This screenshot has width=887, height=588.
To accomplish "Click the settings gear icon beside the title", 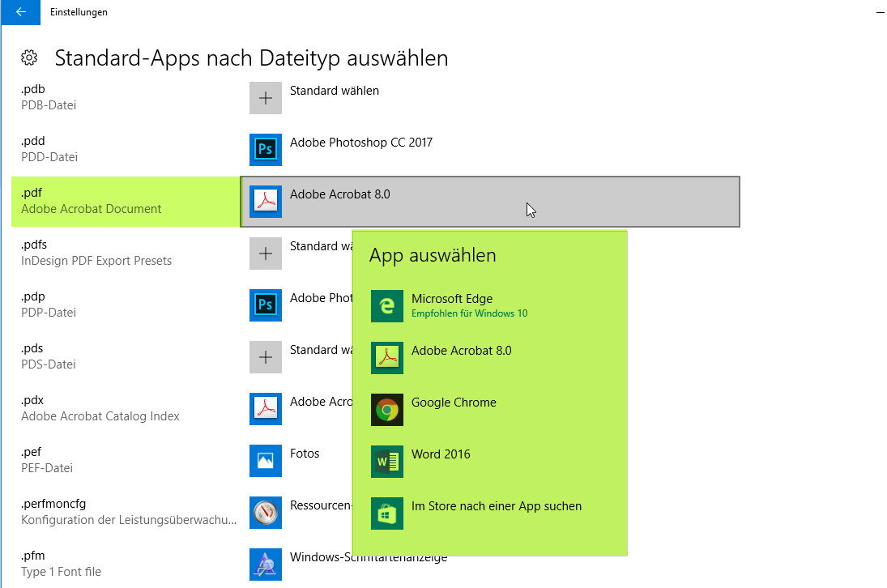I will pos(29,58).
